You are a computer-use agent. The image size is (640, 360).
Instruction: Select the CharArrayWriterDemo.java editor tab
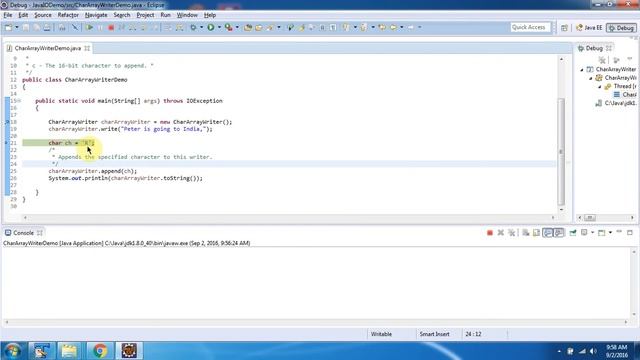click(x=48, y=48)
